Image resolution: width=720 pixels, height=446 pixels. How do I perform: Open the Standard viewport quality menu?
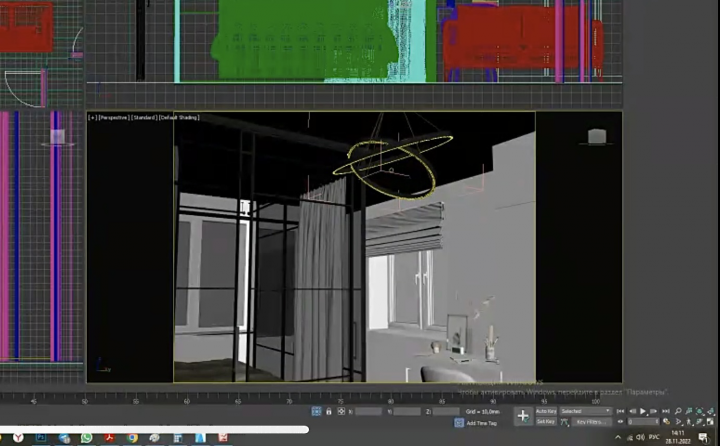click(x=144, y=118)
